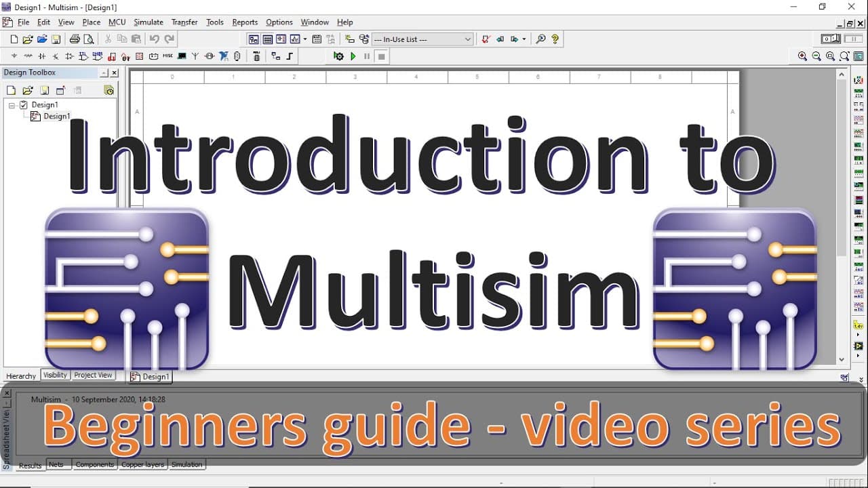This screenshot has width=868, height=488.
Task: Open the Options menu
Action: [x=279, y=22]
